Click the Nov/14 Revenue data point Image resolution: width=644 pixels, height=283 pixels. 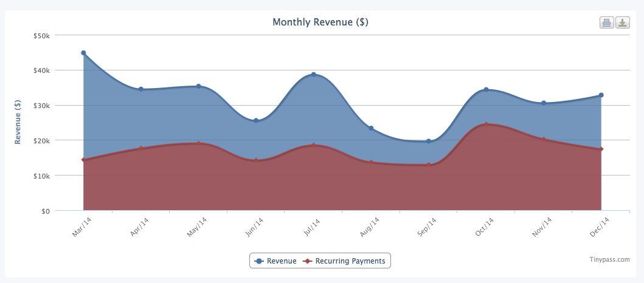(x=544, y=103)
